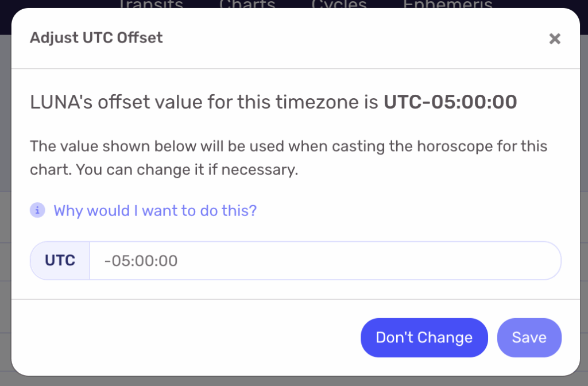Click the info icon beside the help link

tap(37, 211)
